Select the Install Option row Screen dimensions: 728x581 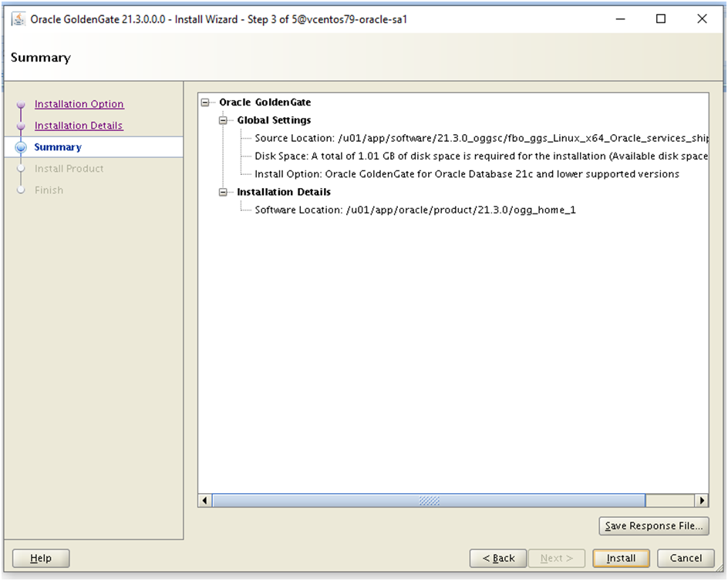point(467,174)
